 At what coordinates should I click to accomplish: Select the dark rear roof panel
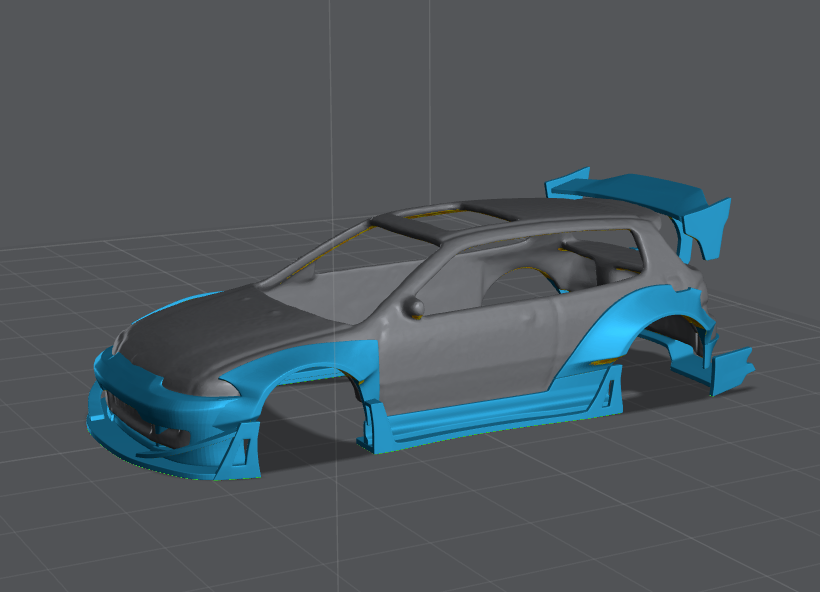click(x=530, y=209)
